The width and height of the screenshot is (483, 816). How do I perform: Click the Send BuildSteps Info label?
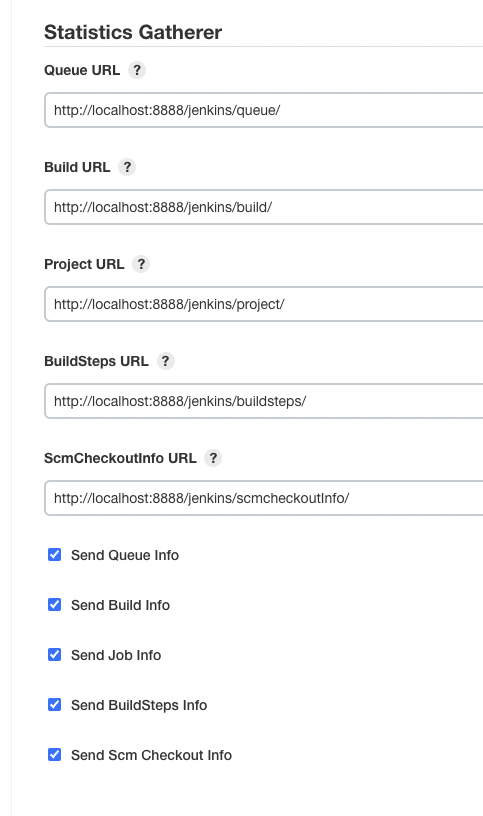pyautogui.click(x=139, y=705)
